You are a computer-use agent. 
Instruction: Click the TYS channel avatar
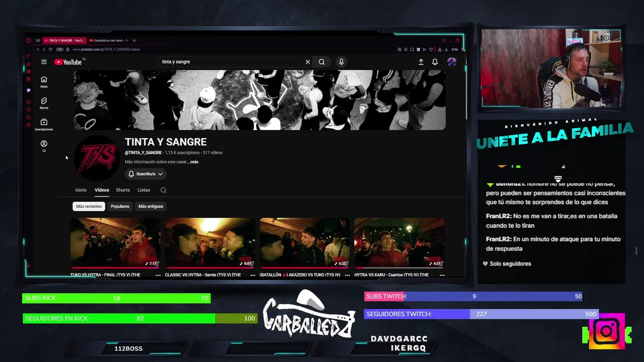[97, 158]
